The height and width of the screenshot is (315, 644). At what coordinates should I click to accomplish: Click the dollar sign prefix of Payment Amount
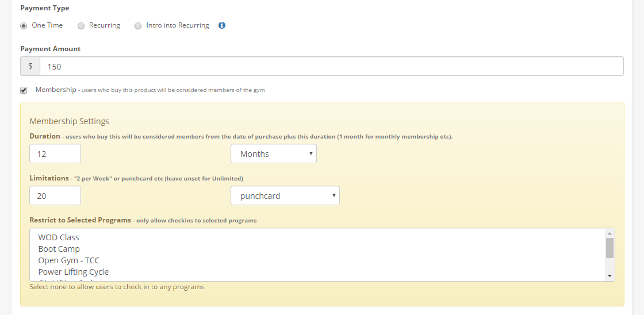tap(30, 66)
